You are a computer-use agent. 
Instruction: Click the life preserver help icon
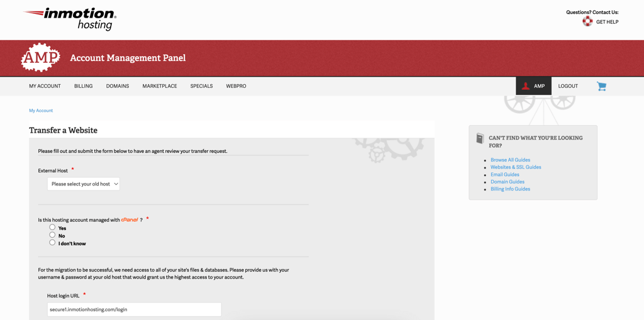tap(587, 21)
